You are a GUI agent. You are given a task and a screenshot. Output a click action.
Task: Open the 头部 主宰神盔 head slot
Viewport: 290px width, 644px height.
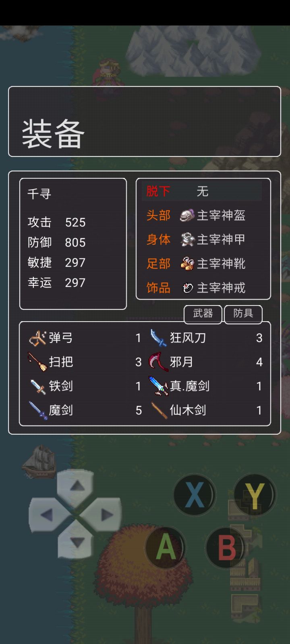[203, 215]
